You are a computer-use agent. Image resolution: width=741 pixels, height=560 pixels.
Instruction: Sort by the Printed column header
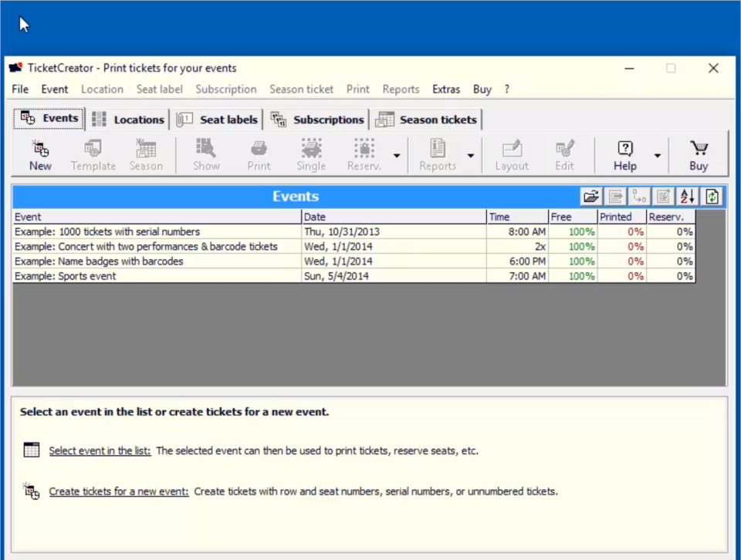click(621, 217)
